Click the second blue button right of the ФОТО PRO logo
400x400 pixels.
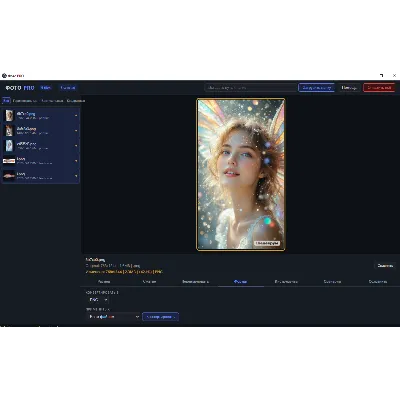click(x=68, y=88)
